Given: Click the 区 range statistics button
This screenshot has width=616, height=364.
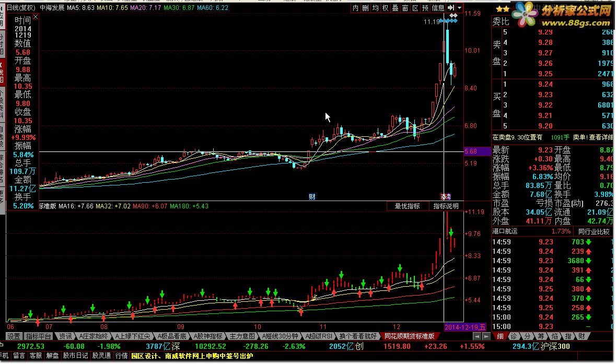Looking at the screenshot, I should (x=415, y=8).
